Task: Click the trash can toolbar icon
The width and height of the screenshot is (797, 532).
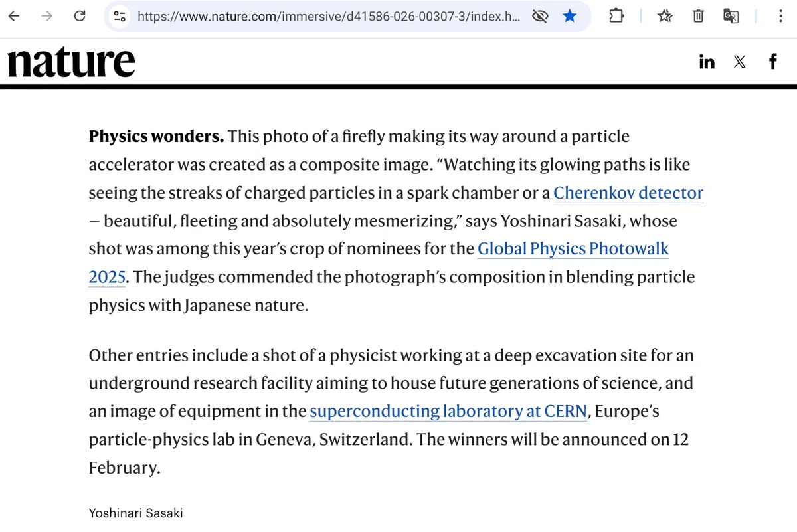Action: pos(698,16)
